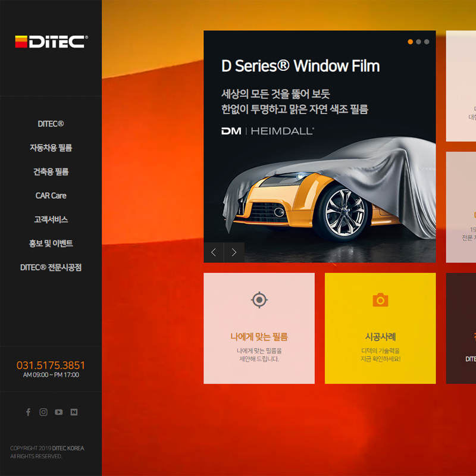
Task: Open the Facebook icon link
Action: [x=28, y=412]
